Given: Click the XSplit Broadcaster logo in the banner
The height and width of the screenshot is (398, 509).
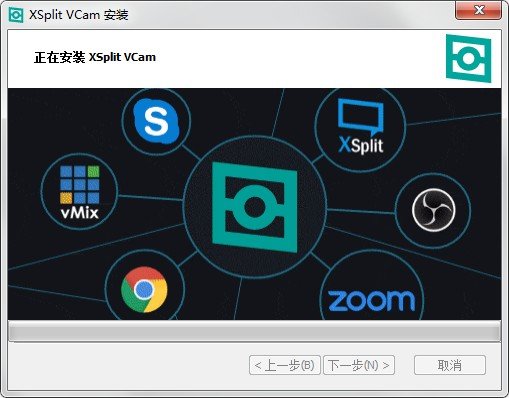Looking at the screenshot, I should [361, 127].
